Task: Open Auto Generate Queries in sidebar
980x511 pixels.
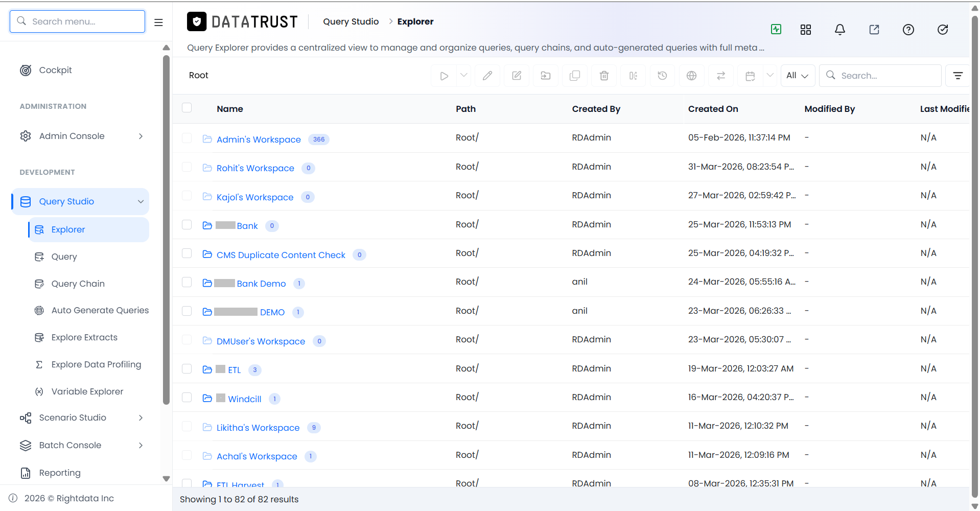Action: coord(100,310)
